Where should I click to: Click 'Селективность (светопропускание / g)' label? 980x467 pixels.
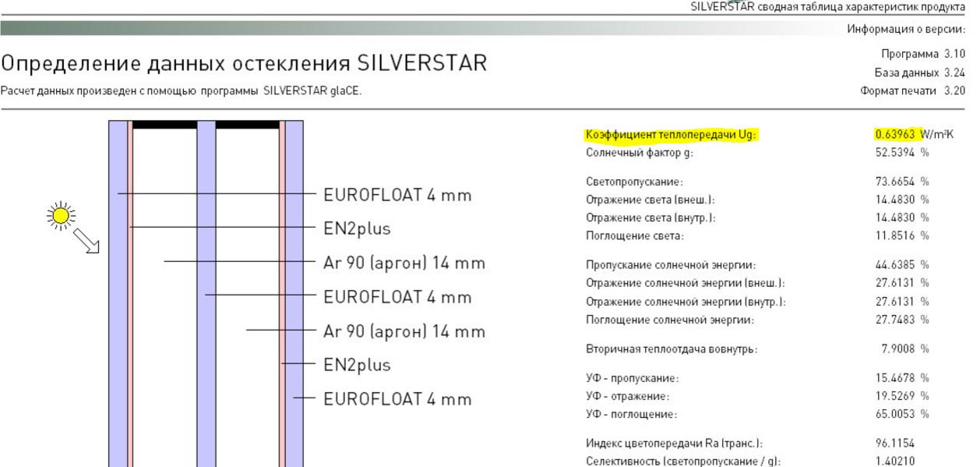click(x=682, y=461)
